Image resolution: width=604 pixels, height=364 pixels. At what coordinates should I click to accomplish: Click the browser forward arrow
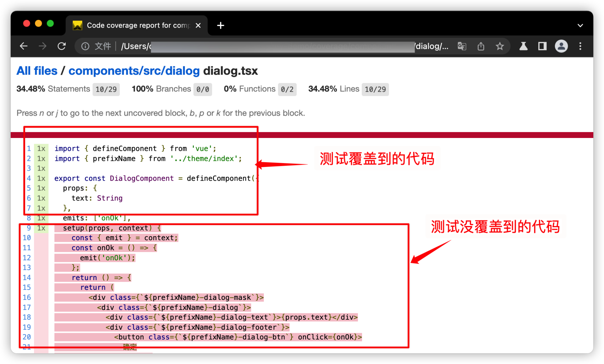point(42,46)
